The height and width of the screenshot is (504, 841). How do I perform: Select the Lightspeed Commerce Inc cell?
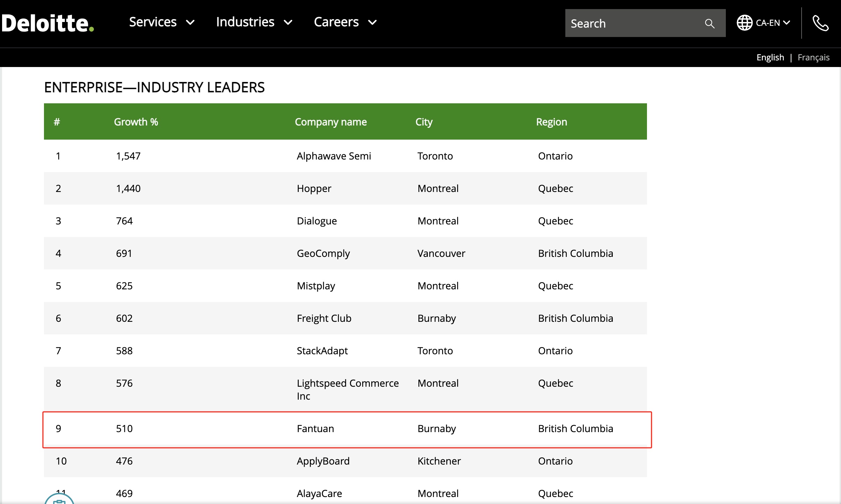pyautogui.click(x=348, y=390)
